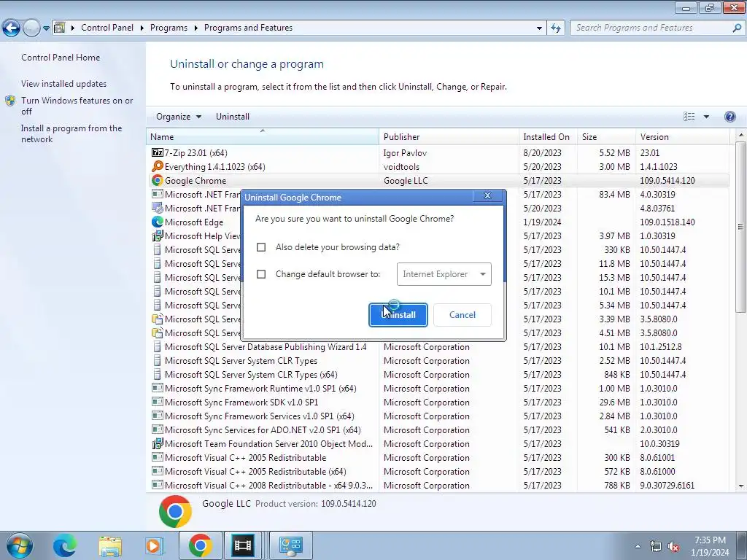Viewport: 747px width, 560px height.
Task: Click the 7-Zip program icon
Action: [158, 153]
